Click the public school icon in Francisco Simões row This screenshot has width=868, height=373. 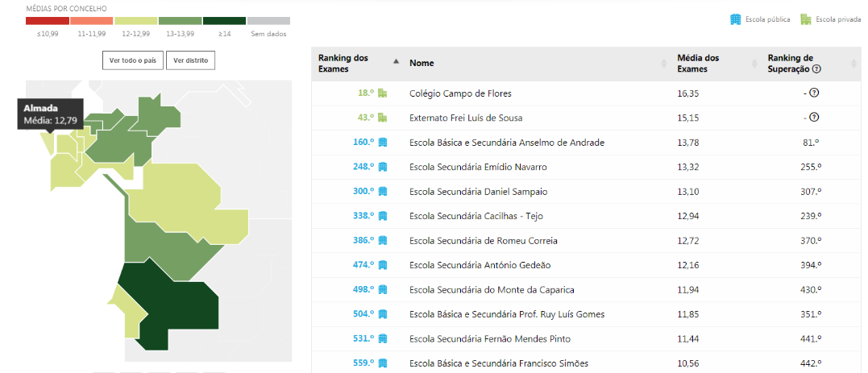(383, 363)
